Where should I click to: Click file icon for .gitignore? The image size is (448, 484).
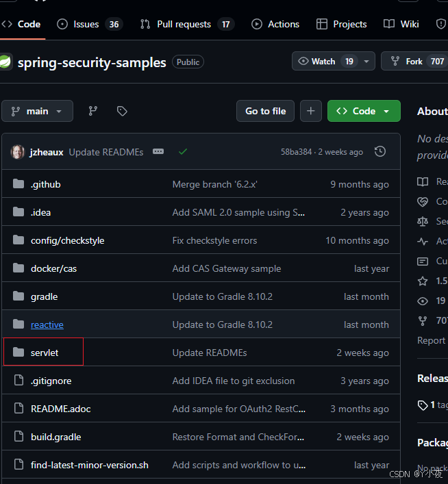(x=19, y=381)
